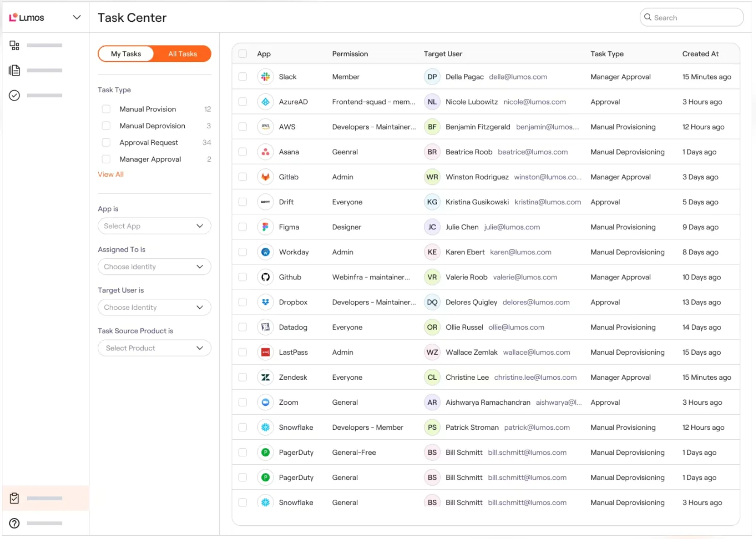Screen dimensions: 756x539
Task: Open the Select Product dropdown
Action: point(155,348)
